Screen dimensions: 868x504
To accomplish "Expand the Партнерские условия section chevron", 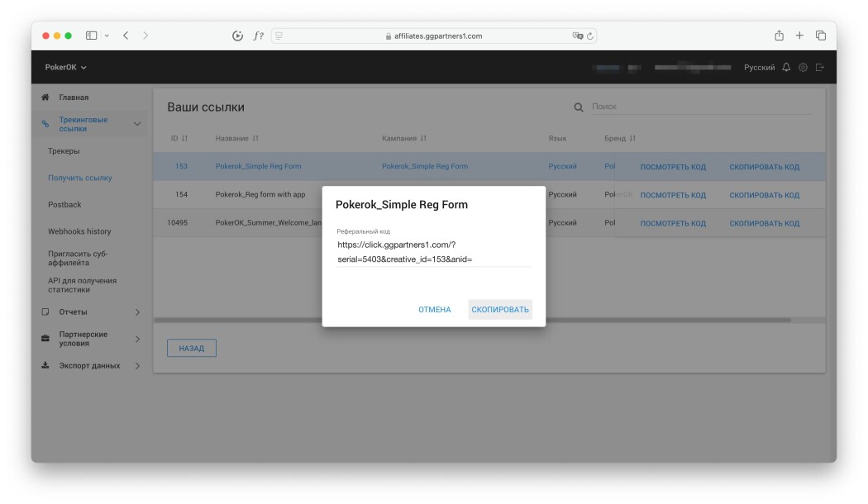I will 137,339.
